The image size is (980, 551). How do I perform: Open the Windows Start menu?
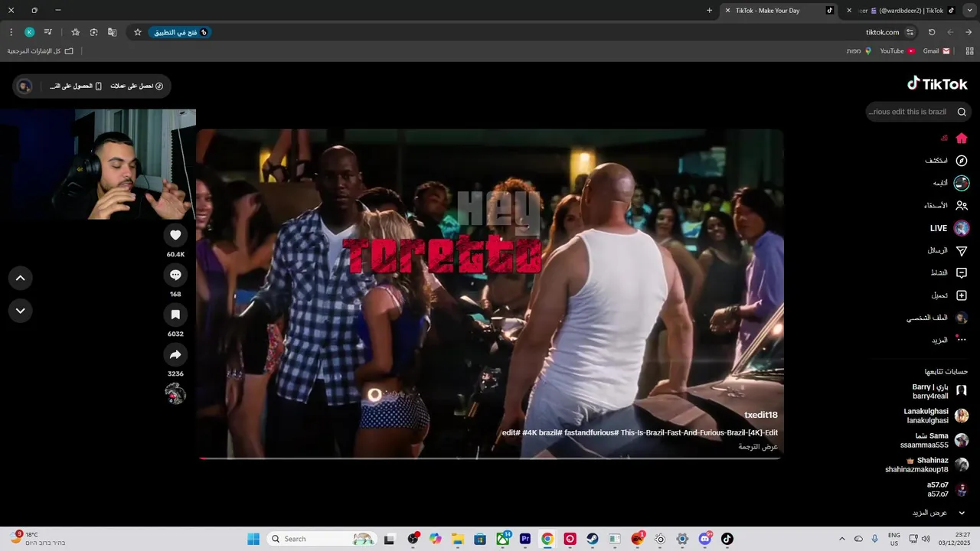(x=253, y=539)
